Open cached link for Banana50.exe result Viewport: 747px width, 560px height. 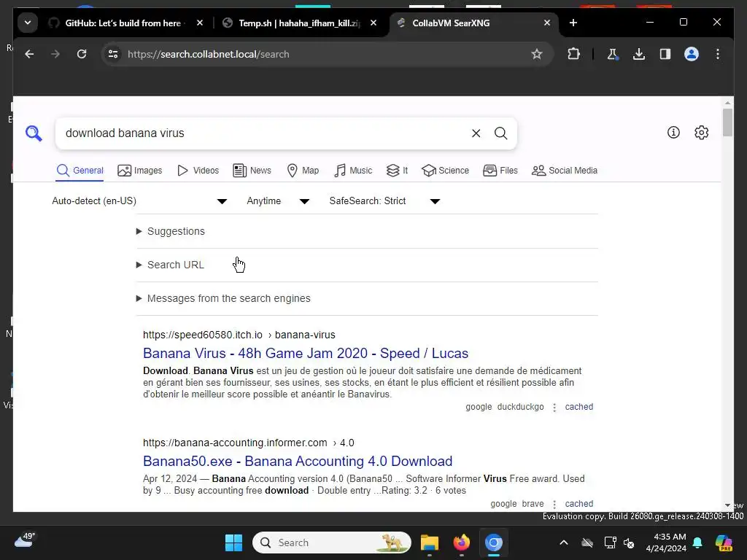coord(578,504)
